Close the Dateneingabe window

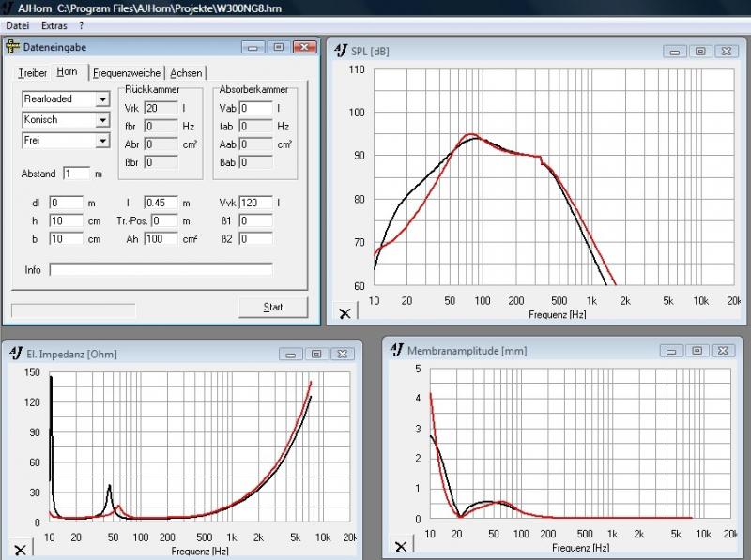point(304,47)
